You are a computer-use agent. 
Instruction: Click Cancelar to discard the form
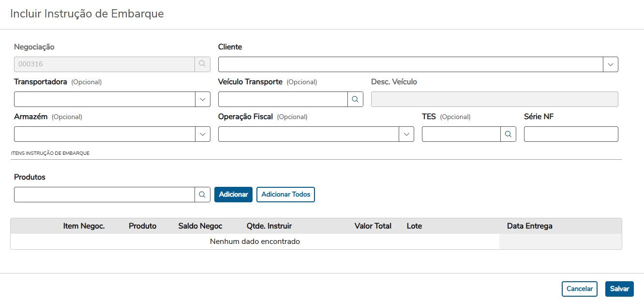coord(579,289)
